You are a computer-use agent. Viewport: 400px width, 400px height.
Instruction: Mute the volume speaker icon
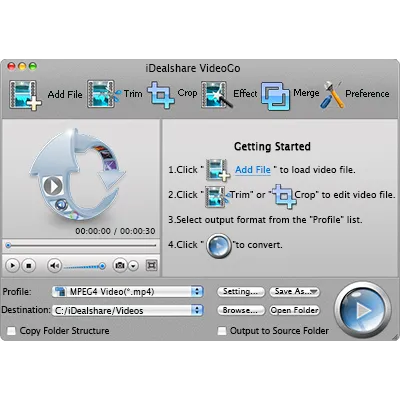coord(54,266)
